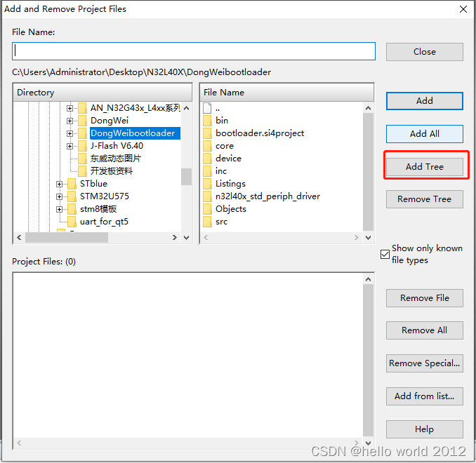Click the inc folder icon

pyautogui.click(x=208, y=171)
